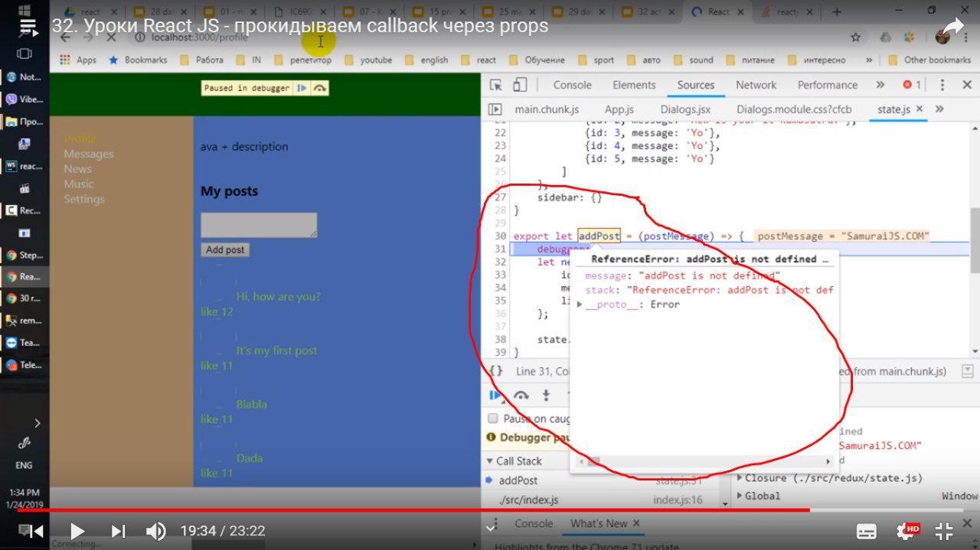Open the video quality settings gear
The height and width of the screenshot is (550, 980).
pos(906,531)
